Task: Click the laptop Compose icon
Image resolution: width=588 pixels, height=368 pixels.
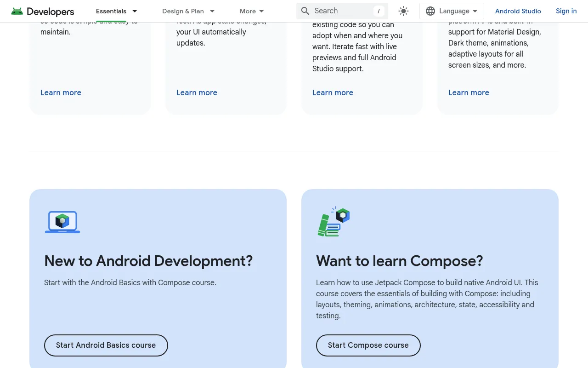Action: point(62,222)
